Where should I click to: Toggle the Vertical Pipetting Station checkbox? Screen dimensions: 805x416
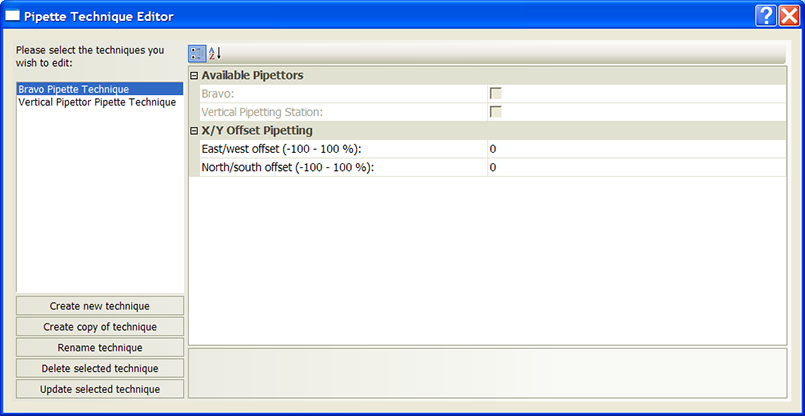tap(495, 112)
